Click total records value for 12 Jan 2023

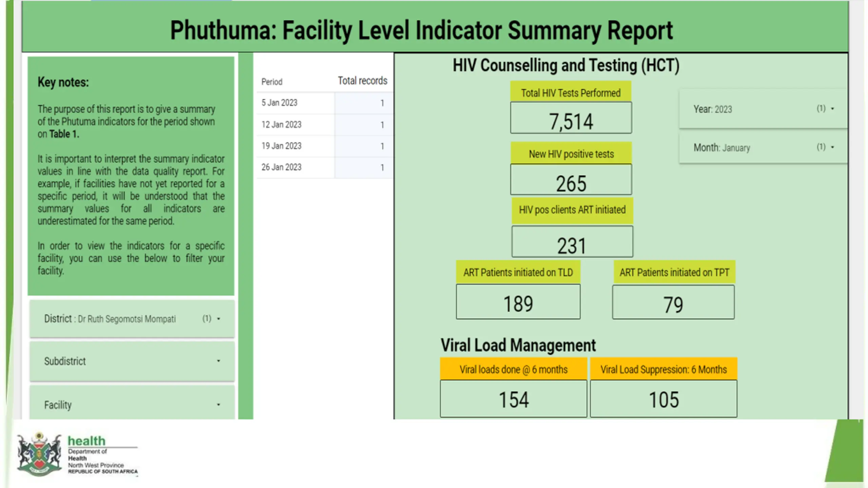pyautogui.click(x=382, y=125)
